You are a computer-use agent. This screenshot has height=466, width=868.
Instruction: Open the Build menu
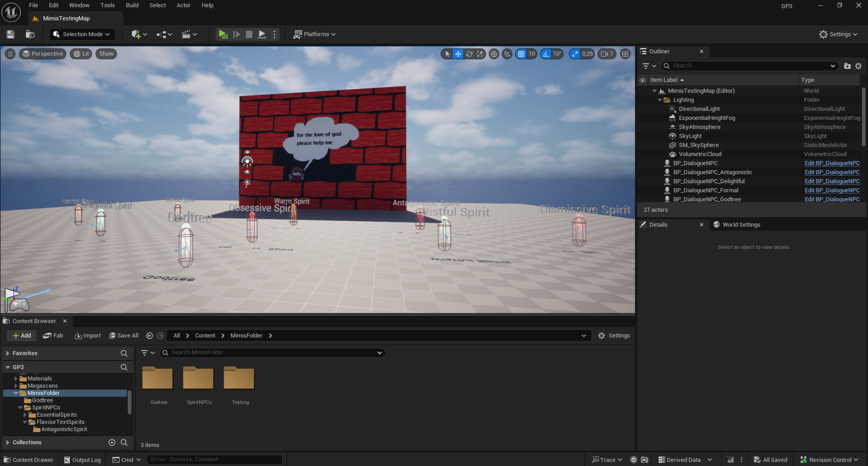coord(132,5)
